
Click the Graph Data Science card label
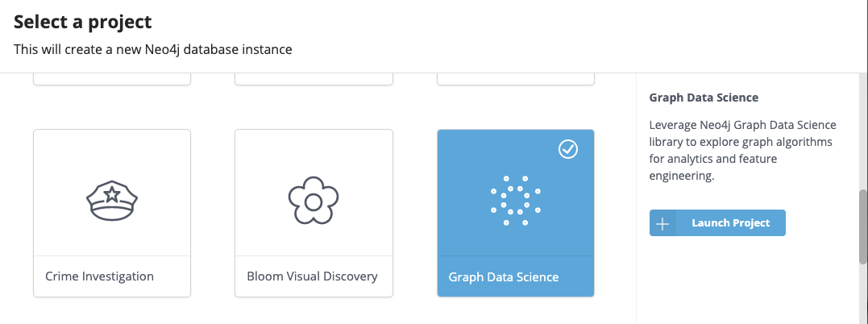click(x=504, y=277)
